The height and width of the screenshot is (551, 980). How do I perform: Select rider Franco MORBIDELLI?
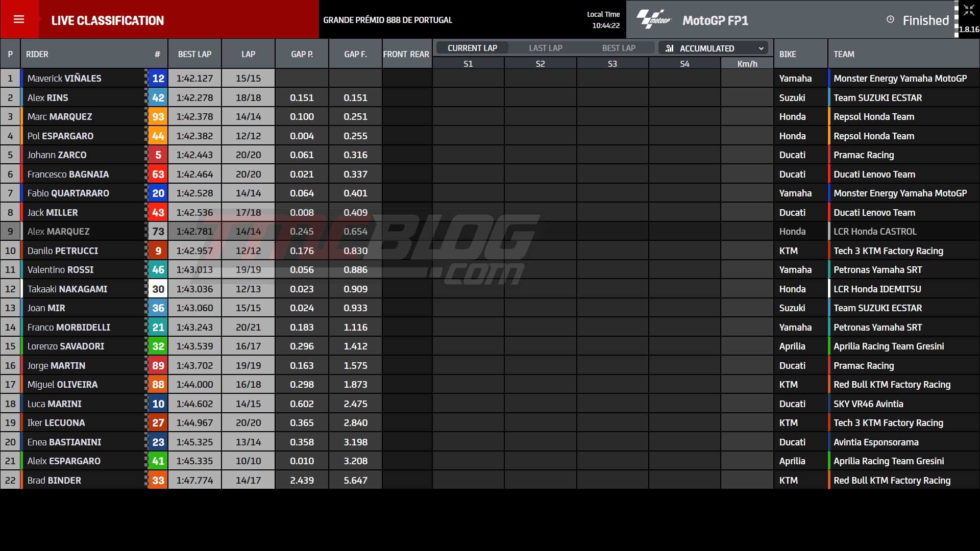click(69, 327)
